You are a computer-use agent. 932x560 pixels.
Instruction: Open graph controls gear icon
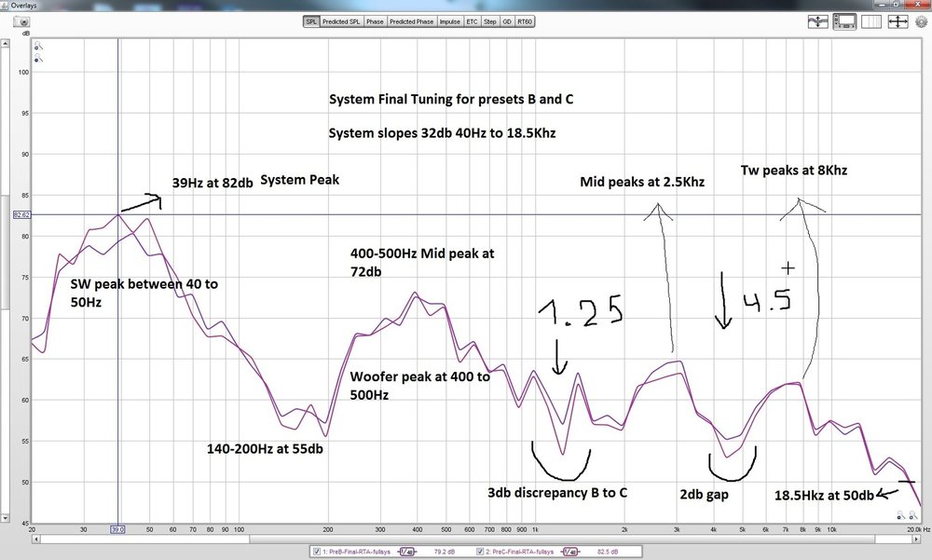click(922, 22)
